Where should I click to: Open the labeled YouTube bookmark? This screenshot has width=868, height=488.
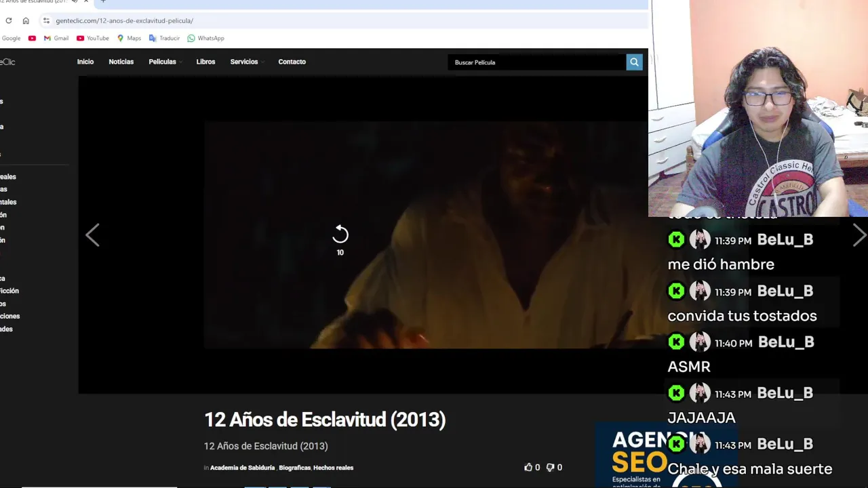click(x=93, y=39)
